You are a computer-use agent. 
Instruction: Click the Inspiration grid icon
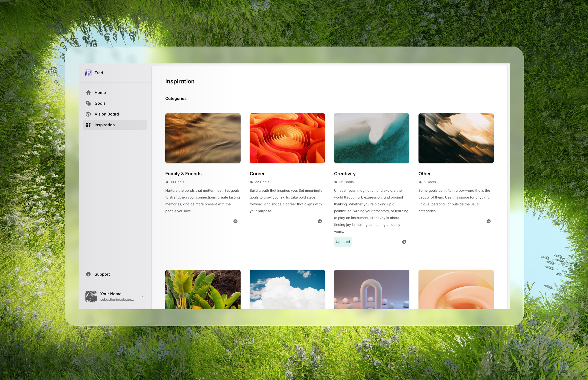(89, 125)
